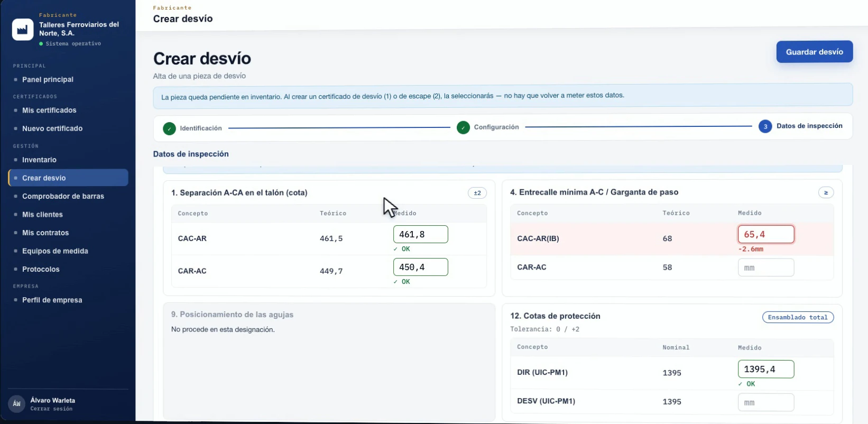
Task: Open Inventario page
Action: [x=39, y=160]
